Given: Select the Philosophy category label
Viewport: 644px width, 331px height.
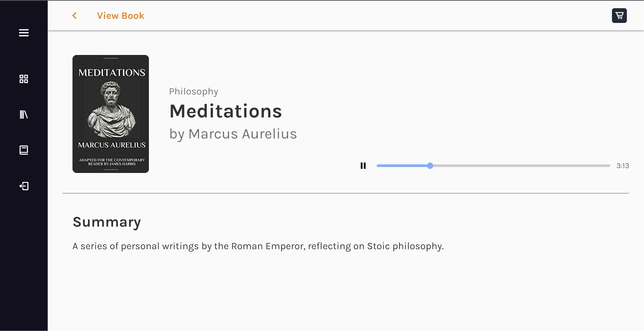Looking at the screenshot, I should (x=194, y=92).
